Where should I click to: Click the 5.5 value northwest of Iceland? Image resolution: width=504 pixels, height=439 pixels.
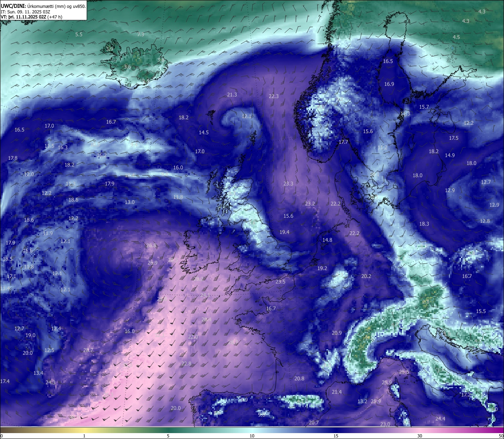(79, 35)
